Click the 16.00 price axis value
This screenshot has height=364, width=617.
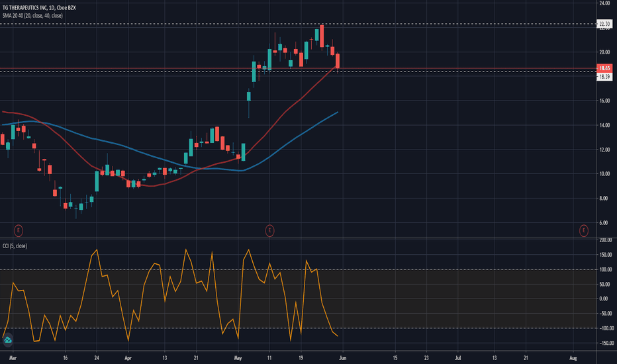(604, 101)
